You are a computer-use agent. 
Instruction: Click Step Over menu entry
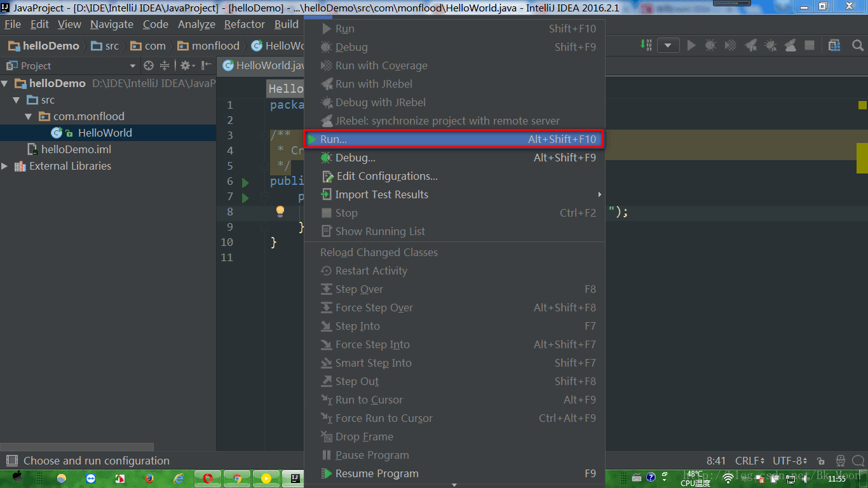pyautogui.click(x=454, y=289)
